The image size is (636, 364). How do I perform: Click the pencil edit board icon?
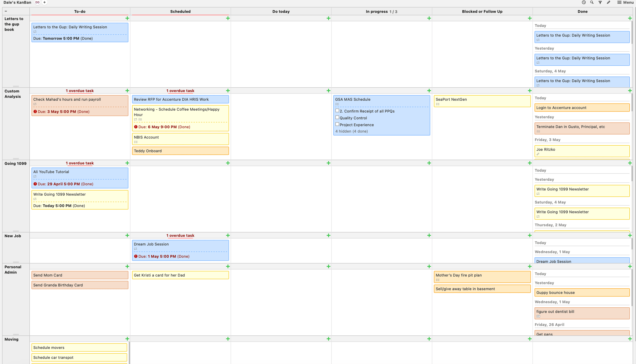(x=608, y=2)
